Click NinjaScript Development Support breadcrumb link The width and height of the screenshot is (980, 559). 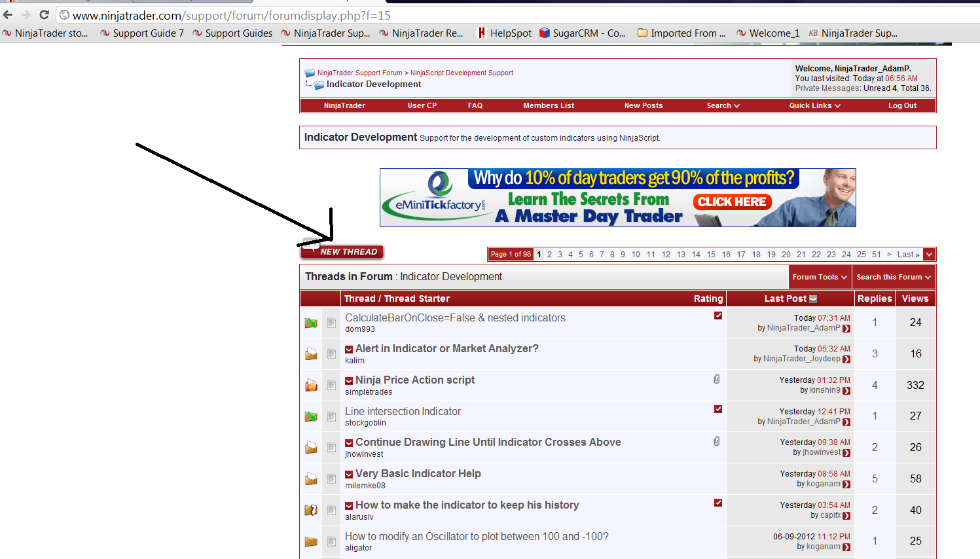[x=462, y=73]
